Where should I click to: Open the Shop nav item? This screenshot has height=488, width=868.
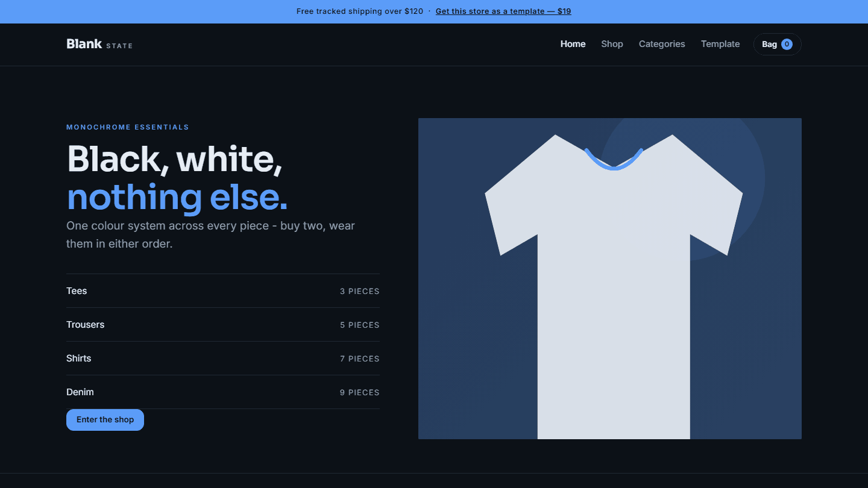point(612,44)
